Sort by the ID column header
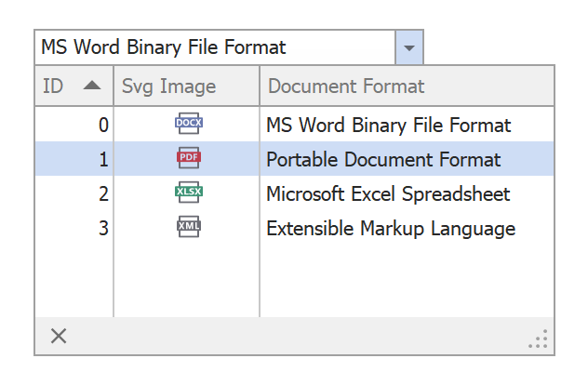 pyautogui.click(x=56, y=86)
